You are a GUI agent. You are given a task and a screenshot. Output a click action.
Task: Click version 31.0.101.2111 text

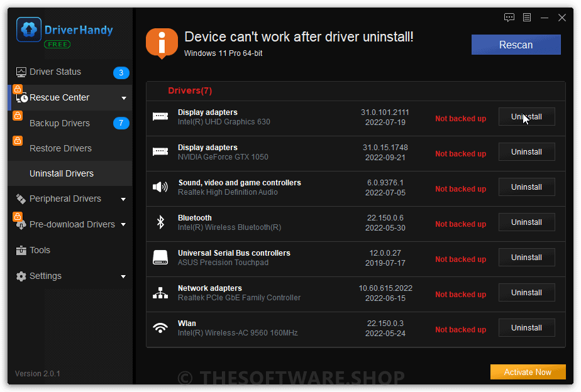pyautogui.click(x=385, y=112)
